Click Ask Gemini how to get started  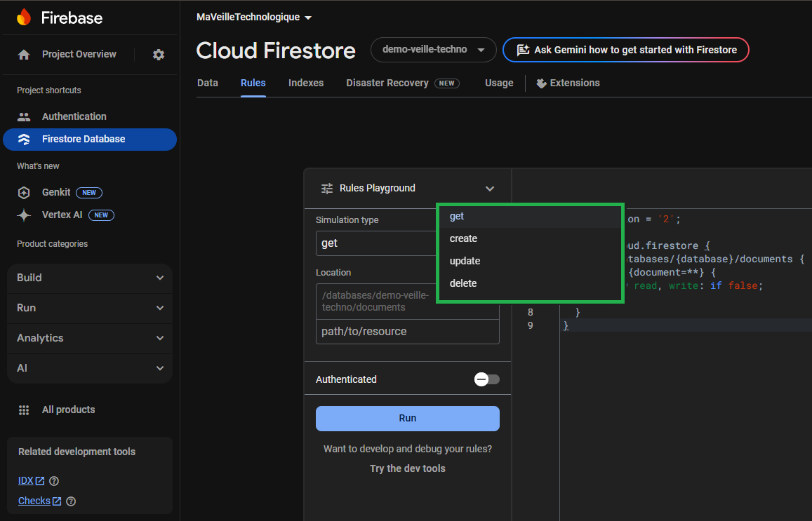(x=626, y=50)
